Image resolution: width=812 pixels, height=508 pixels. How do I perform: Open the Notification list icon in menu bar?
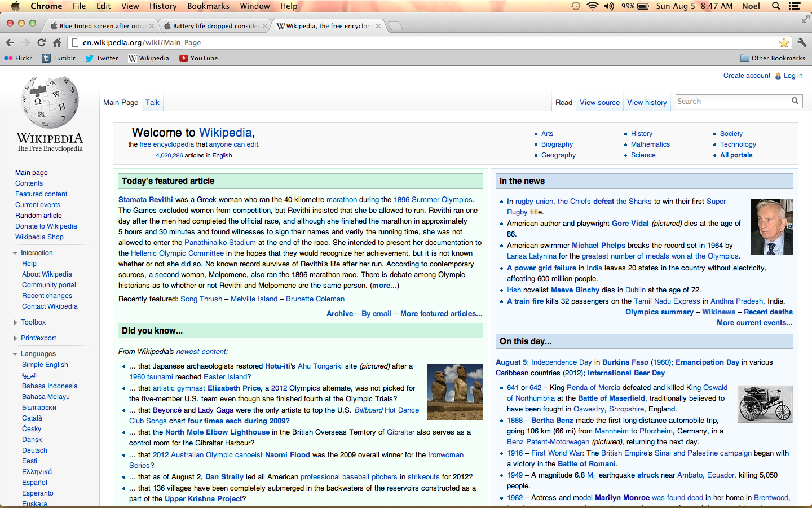pos(795,6)
